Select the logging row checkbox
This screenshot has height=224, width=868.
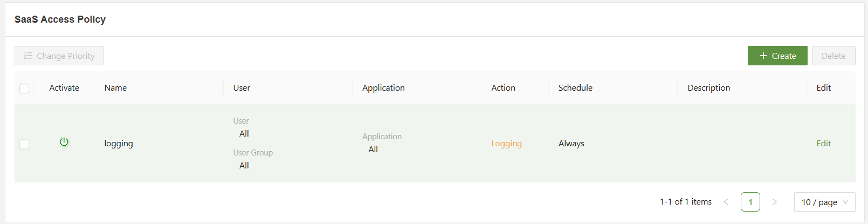coord(24,144)
